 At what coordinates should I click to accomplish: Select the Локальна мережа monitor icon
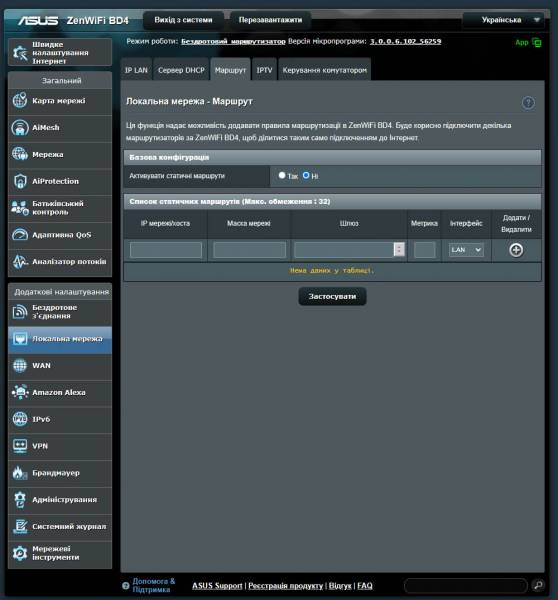coord(20,339)
